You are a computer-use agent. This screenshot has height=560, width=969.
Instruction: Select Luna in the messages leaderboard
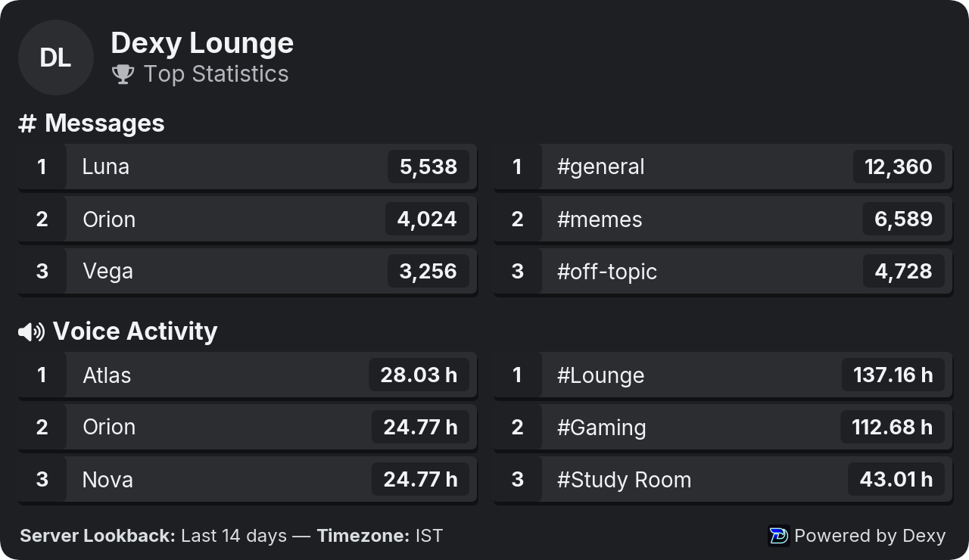[x=248, y=166]
